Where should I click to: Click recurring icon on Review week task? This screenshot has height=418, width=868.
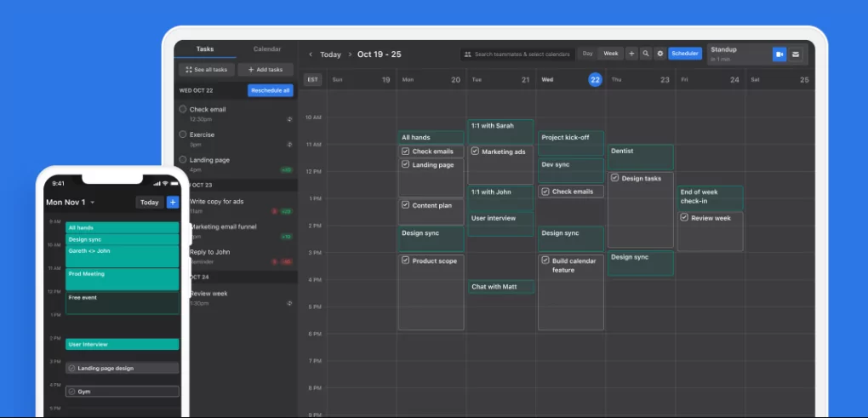coord(289,303)
